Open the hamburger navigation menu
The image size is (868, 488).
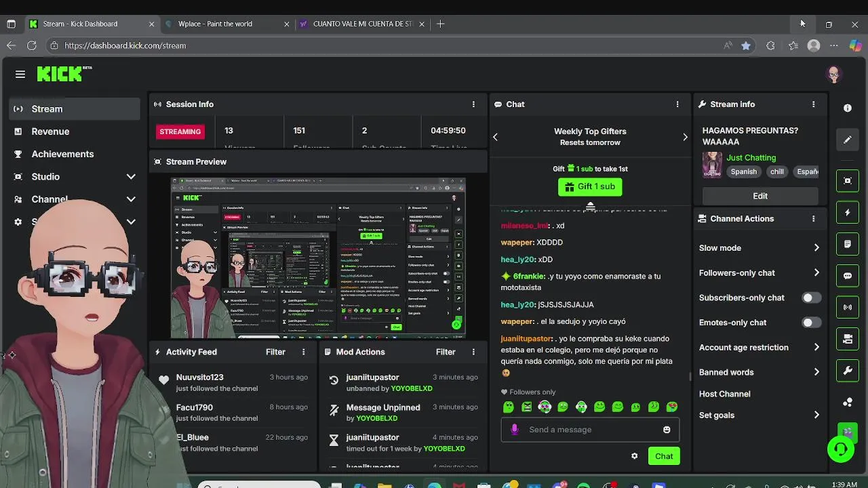(x=20, y=75)
